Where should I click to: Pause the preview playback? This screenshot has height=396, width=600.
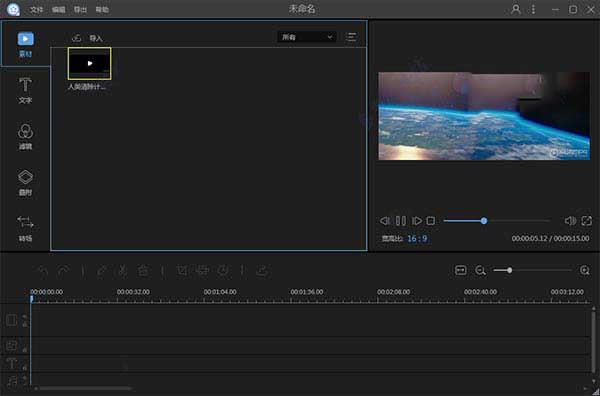401,221
